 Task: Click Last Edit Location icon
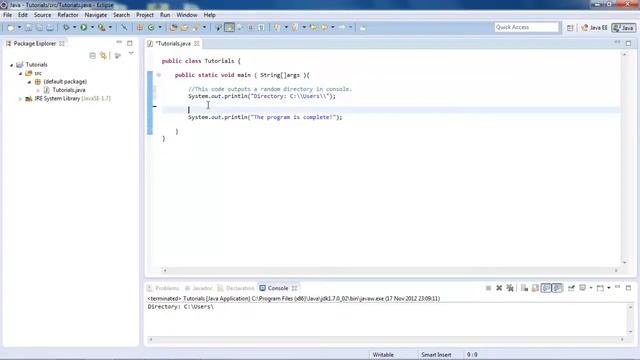tap(313, 27)
